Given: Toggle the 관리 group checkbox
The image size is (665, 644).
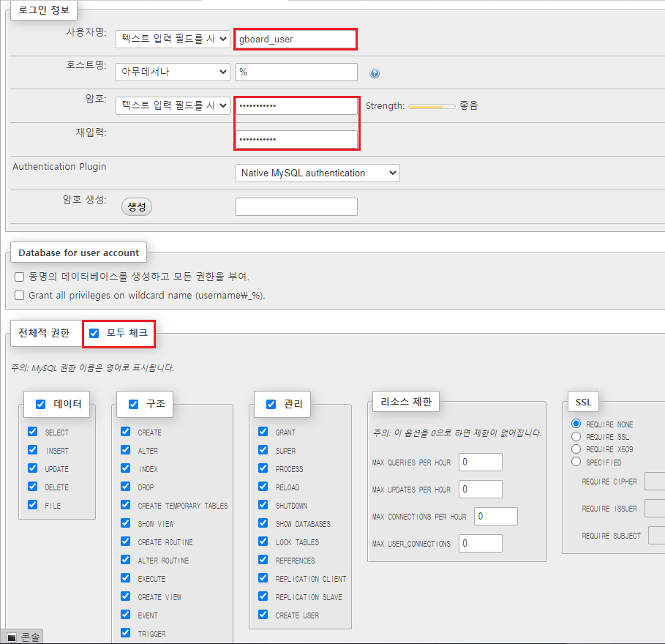Looking at the screenshot, I should coord(271,404).
